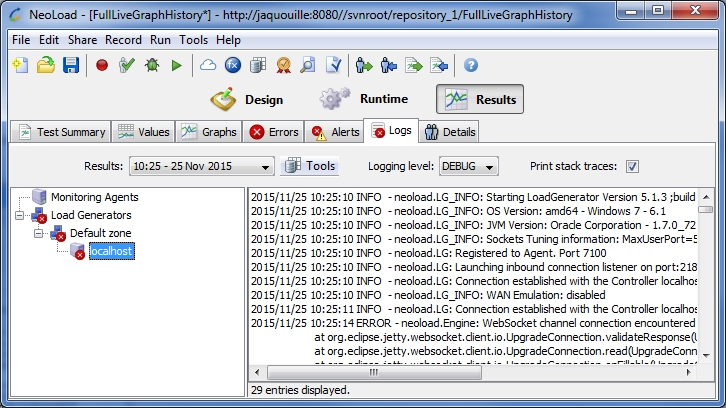The image size is (726, 408).
Task: Open project with the folder icon
Action: click(x=46, y=65)
